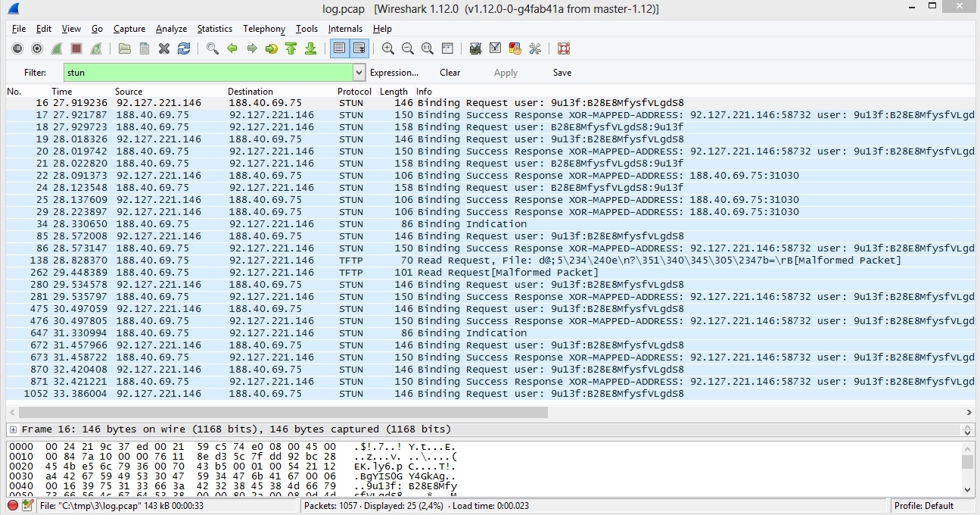Open the Statistics menu
Viewport: 980px width, 515px height.
[x=214, y=29]
